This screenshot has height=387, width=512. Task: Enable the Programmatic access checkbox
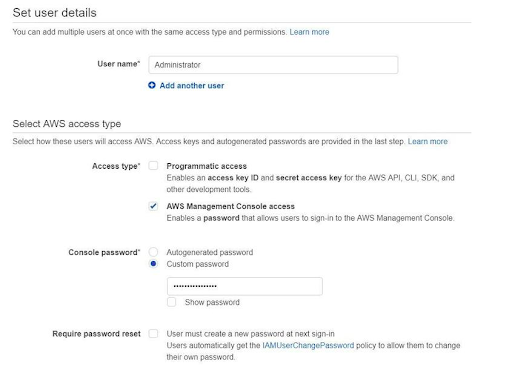click(153, 165)
